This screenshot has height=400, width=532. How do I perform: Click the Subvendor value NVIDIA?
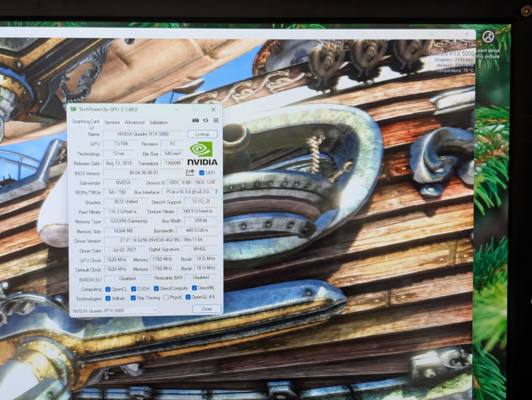point(123,182)
